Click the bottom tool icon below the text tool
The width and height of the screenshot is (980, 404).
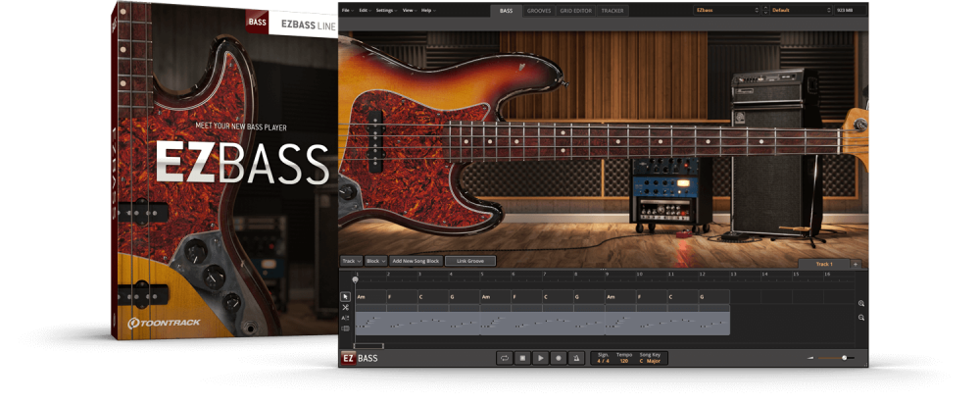pyautogui.click(x=345, y=328)
